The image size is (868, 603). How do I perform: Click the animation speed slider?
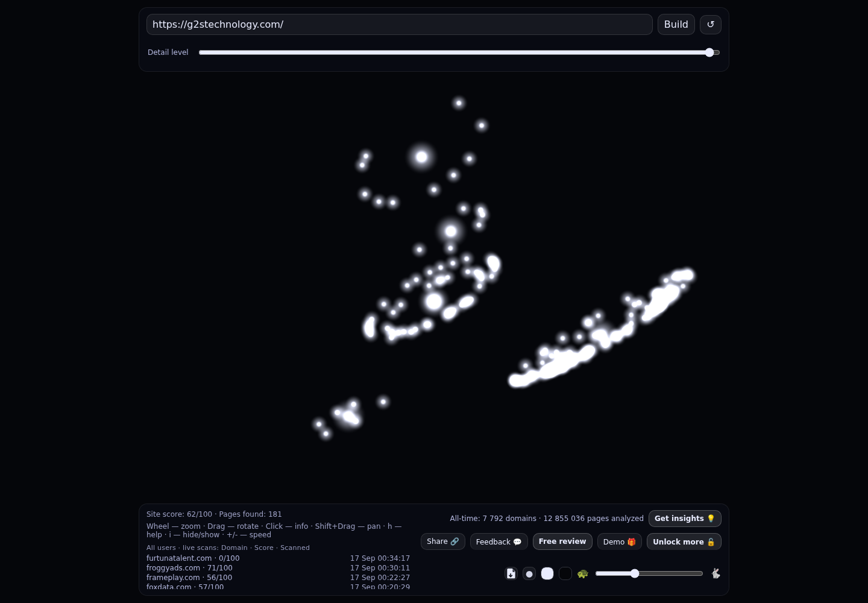pyautogui.click(x=649, y=573)
